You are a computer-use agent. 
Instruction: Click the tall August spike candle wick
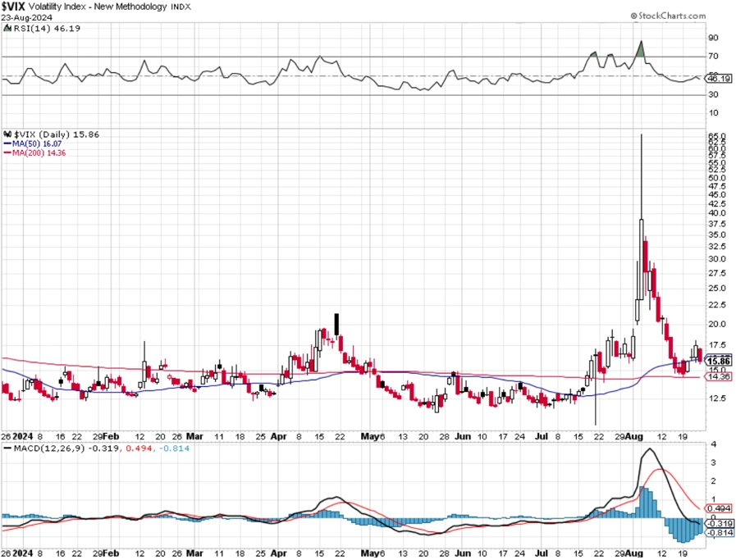[641, 176]
